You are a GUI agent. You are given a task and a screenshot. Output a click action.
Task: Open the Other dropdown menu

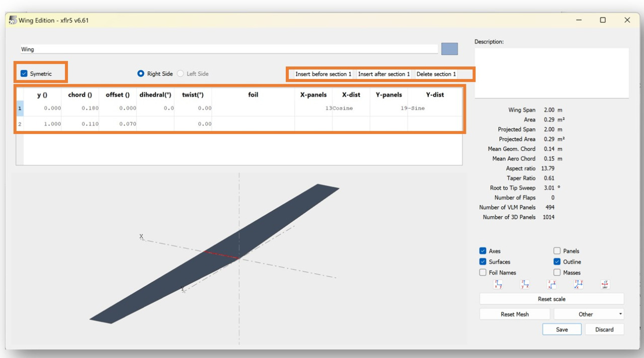(x=589, y=314)
